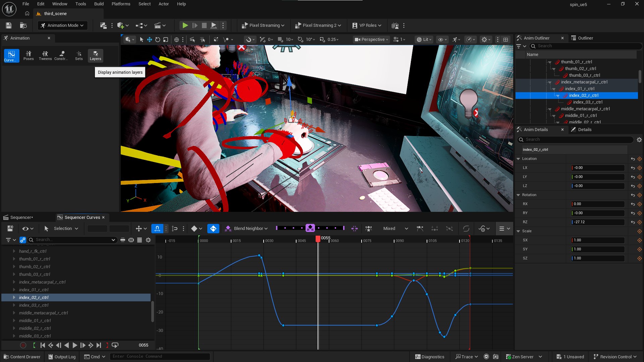Toggle curve visibility eye dropdown
The height and width of the screenshot is (362, 644).
[28, 229]
